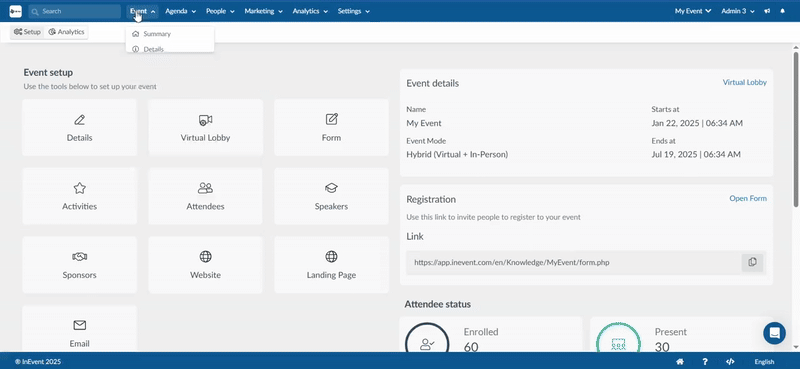Viewport: 800px width, 369px height.
Task: Click the Virtual Lobby camera icon
Action: click(x=205, y=120)
